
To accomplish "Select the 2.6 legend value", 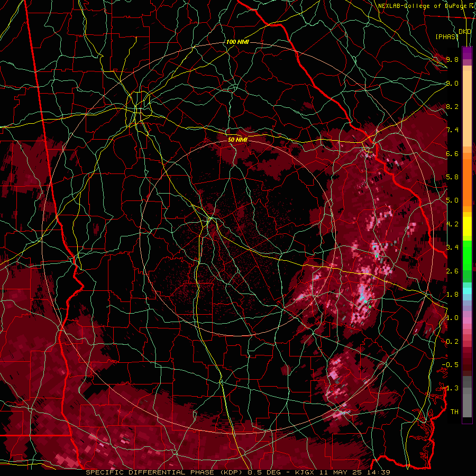I will [452, 271].
